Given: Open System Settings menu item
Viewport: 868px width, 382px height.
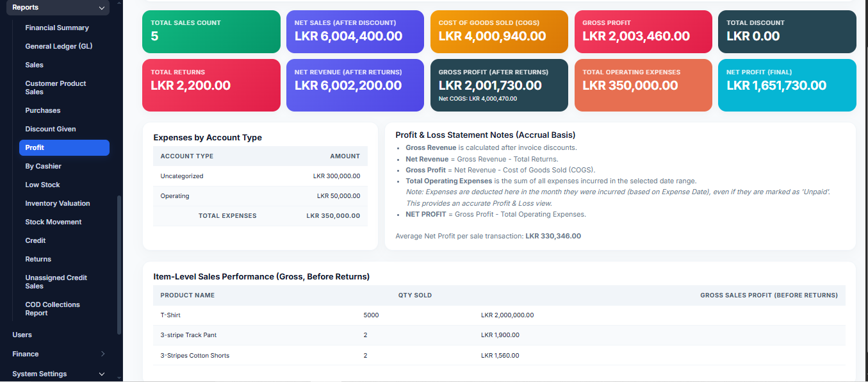Looking at the screenshot, I should point(40,374).
